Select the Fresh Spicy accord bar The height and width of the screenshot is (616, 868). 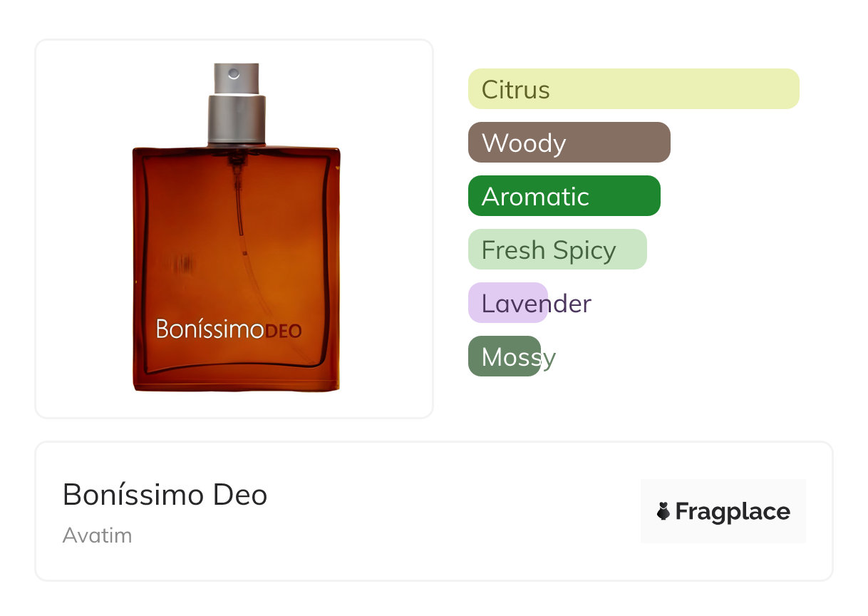(x=557, y=250)
